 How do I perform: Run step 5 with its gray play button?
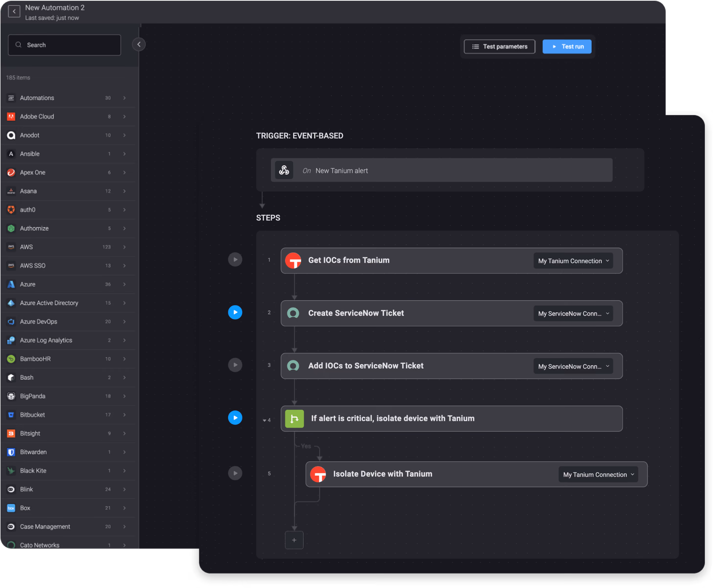235,474
